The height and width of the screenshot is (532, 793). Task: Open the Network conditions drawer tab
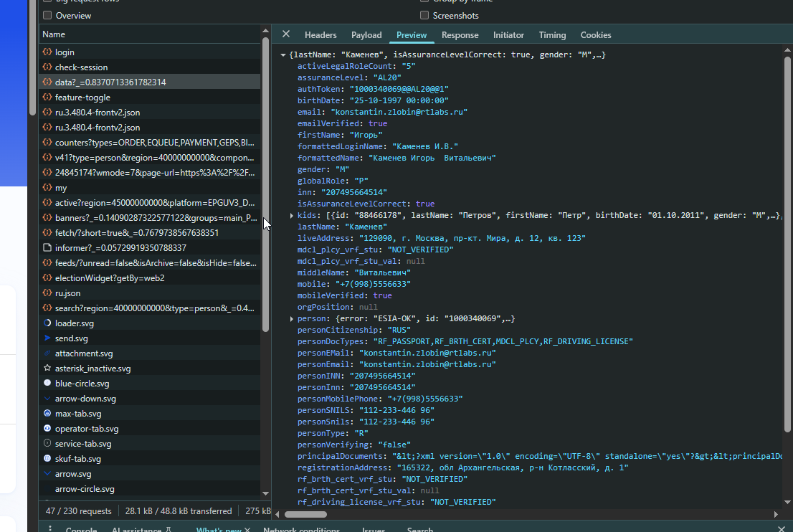(x=301, y=529)
